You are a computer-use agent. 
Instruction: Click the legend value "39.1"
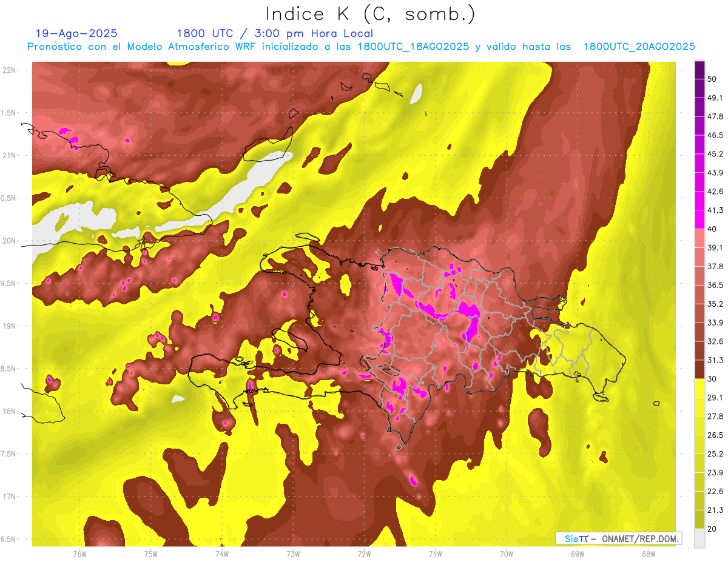coord(715,247)
